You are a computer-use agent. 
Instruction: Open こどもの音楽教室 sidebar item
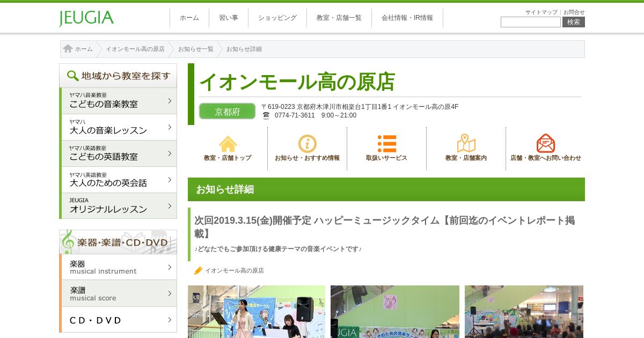click(x=118, y=101)
